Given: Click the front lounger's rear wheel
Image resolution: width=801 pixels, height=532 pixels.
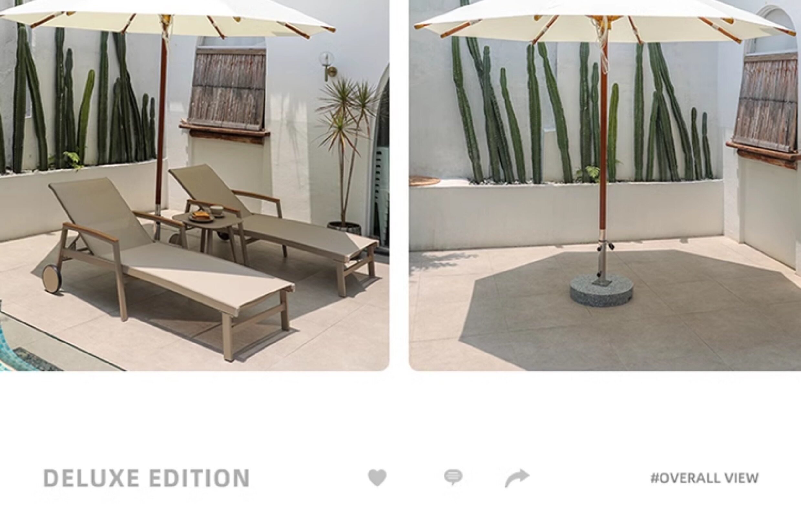Looking at the screenshot, I should click(52, 278).
